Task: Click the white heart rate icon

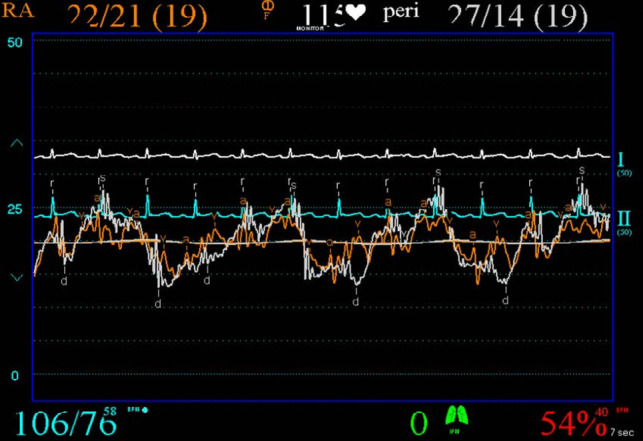Action: pos(355,13)
